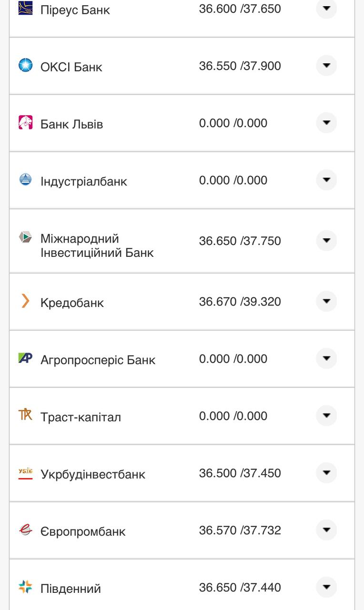This screenshot has height=610, width=364.
Task: Click the Кредобанк rate 36.670 /39.320
Action: (241, 301)
